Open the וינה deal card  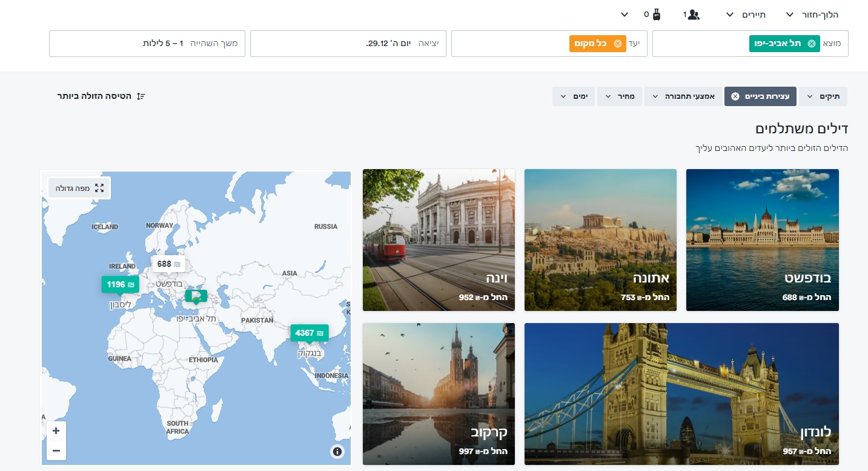(439, 240)
